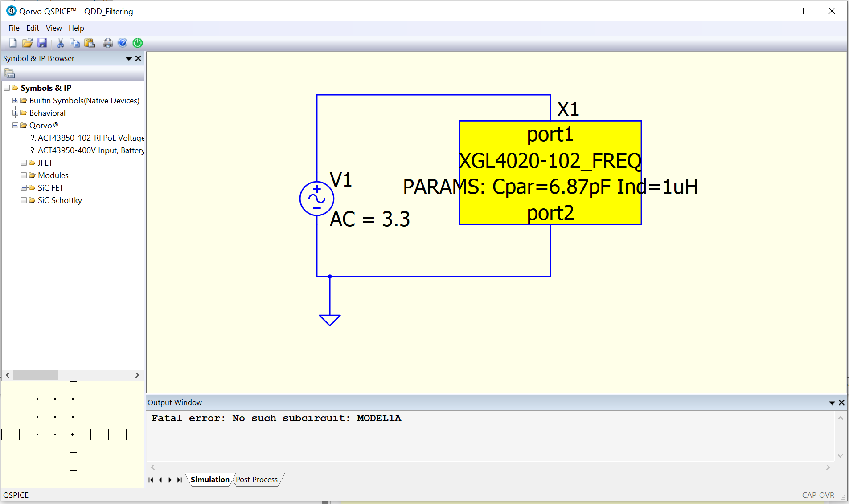Click the Paste clipboard icon
The height and width of the screenshot is (504, 849).
point(90,43)
